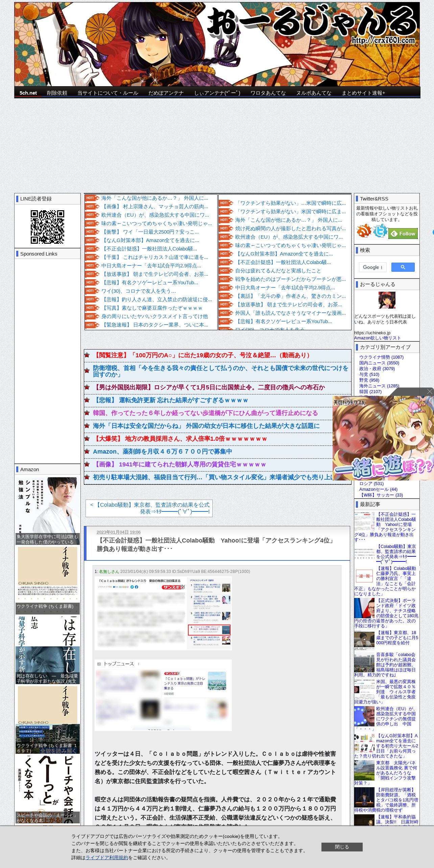Open 味の素←こいつってめちゃくちゃ凄い発明 in left list

[x=156, y=223]
